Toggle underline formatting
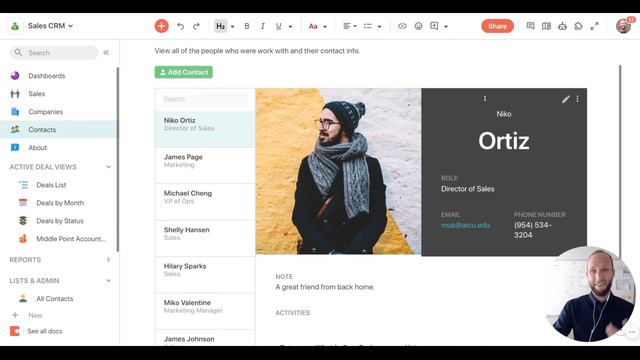640x360 pixels. [278, 26]
